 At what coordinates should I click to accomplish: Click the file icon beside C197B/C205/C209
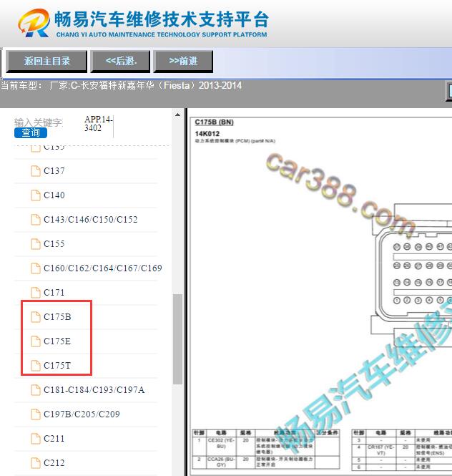click(36, 414)
